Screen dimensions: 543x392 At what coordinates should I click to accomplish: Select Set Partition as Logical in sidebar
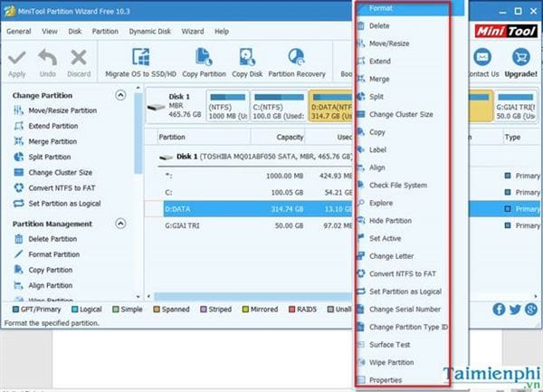[x=64, y=204]
